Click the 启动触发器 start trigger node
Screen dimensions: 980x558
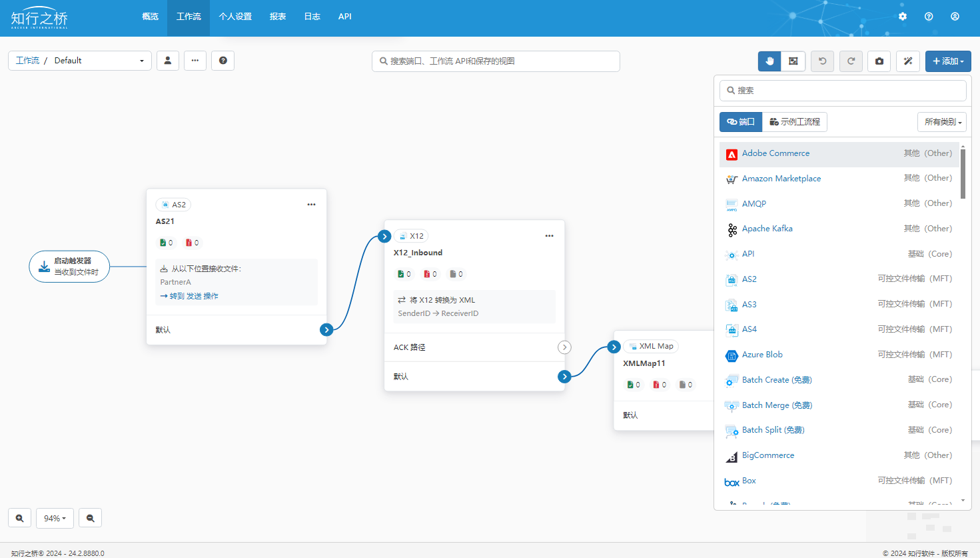[x=69, y=267]
